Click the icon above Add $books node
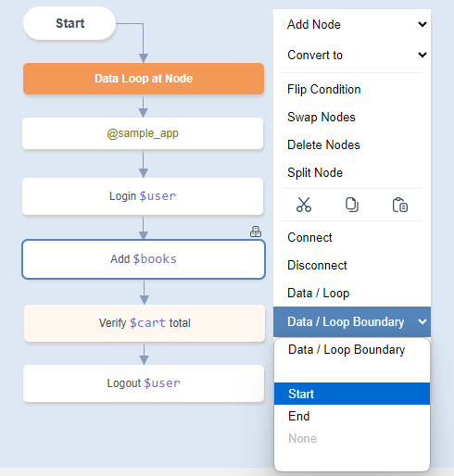Viewport: 454px width, 476px height. pyautogui.click(x=256, y=232)
